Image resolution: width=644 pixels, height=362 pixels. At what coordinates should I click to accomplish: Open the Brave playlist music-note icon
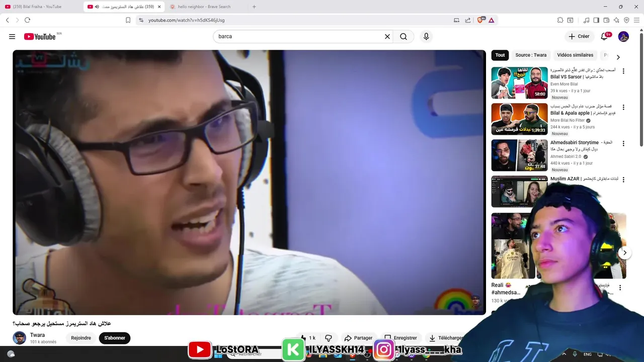click(x=586, y=20)
